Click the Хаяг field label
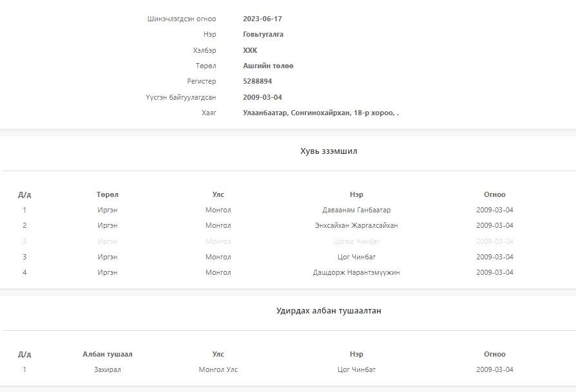 pyautogui.click(x=209, y=113)
